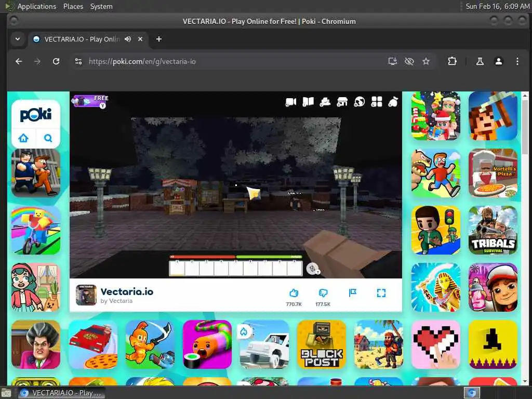Open the lumberjack beach game thumbnail
The height and width of the screenshot is (399, 532).
coord(379,344)
